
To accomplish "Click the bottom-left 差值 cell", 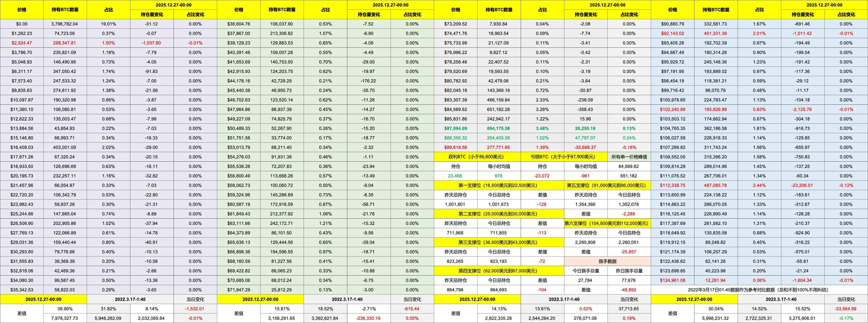I will pyautogui.click(x=22, y=313).
